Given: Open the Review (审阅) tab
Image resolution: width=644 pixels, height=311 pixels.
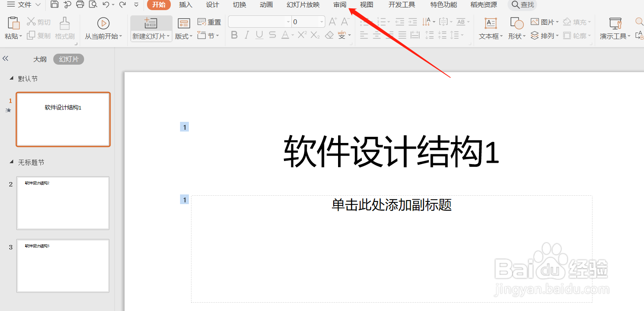Looking at the screenshot, I should coord(340,5).
